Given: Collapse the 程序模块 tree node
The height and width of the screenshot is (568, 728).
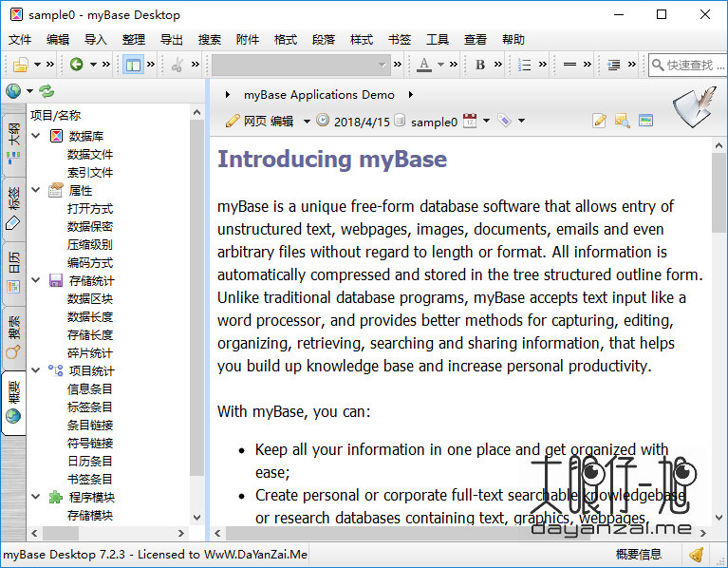Looking at the screenshot, I should [36, 497].
